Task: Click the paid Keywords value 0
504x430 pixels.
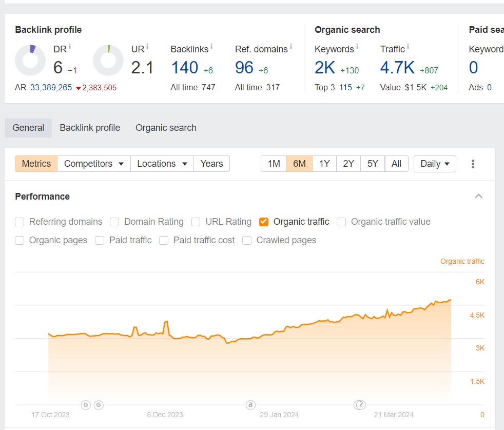Action: [x=474, y=68]
